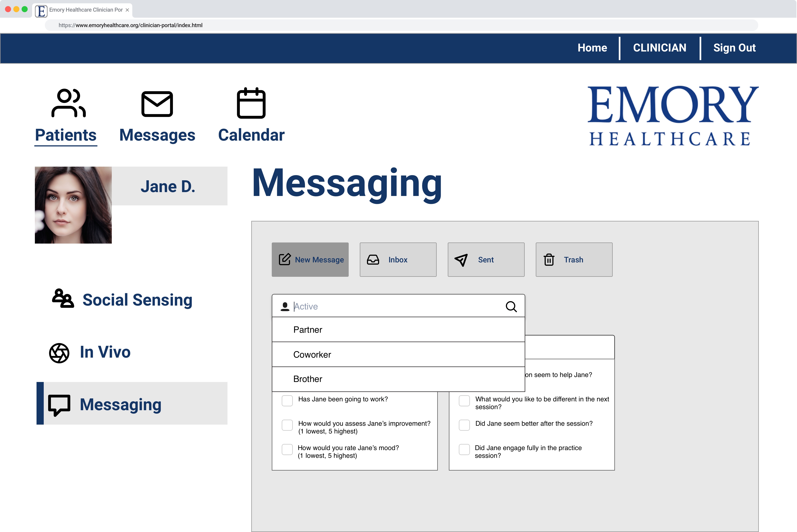This screenshot has height=532, width=797.
Task: Open the Sent folder button
Action: 486,260
